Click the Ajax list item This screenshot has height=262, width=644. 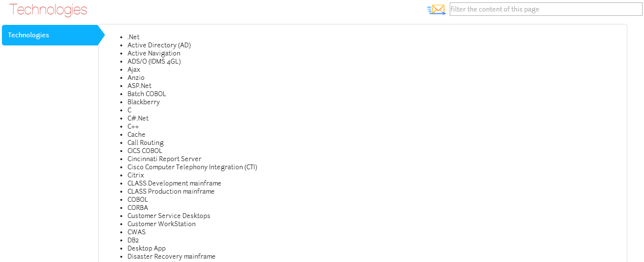click(x=134, y=70)
